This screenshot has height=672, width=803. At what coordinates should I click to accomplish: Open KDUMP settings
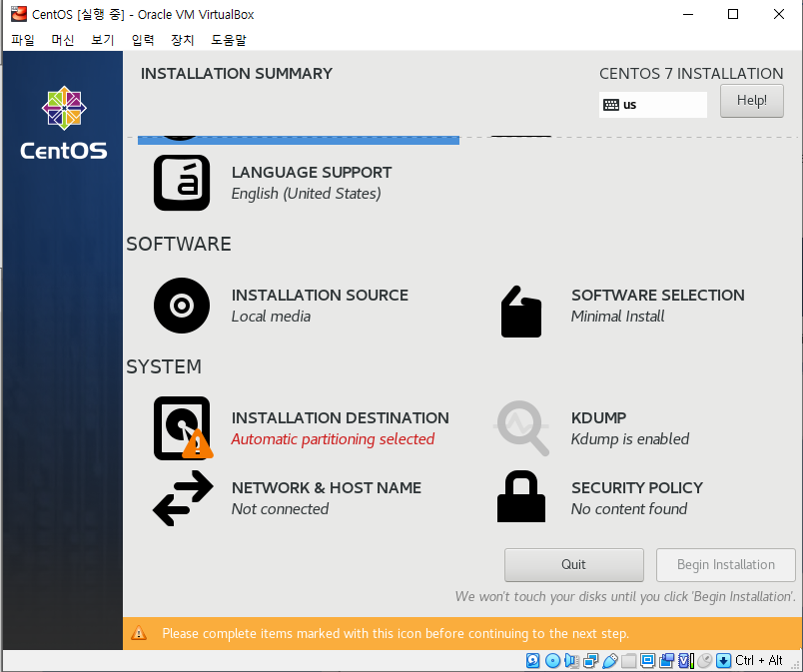tap(598, 418)
